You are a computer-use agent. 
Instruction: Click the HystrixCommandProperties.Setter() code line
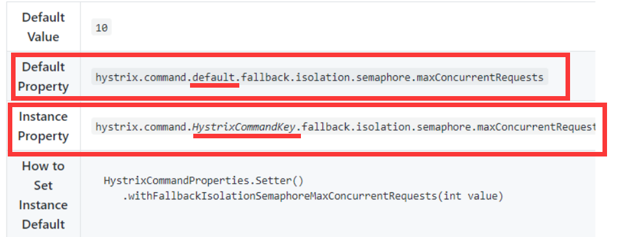[204, 181]
